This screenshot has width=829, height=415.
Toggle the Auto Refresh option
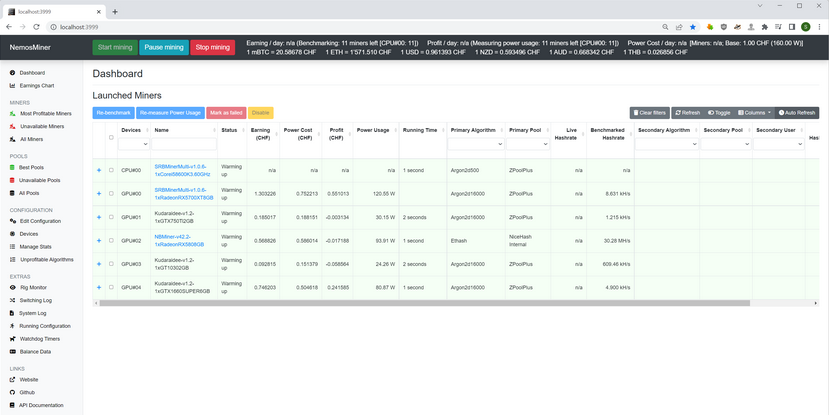[x=798, y=113]
